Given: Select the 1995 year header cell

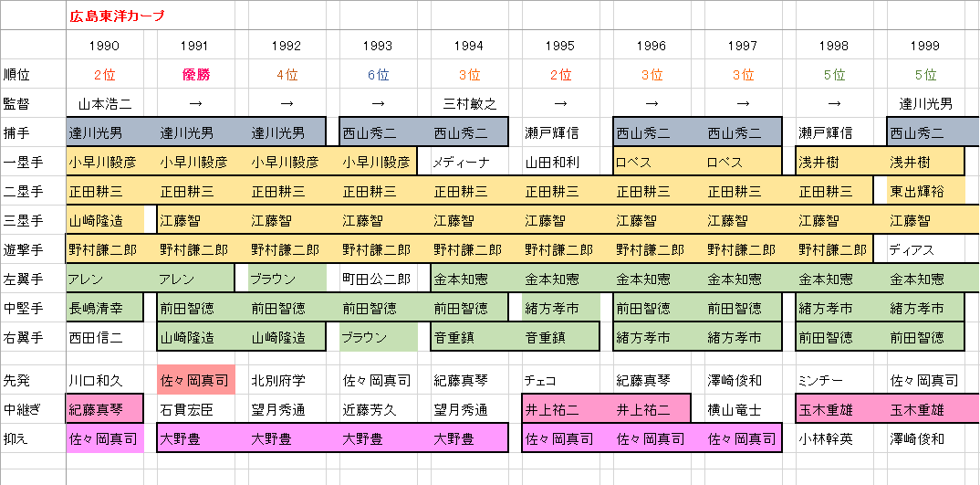Looking at the screenshot, I should point(560,45).
